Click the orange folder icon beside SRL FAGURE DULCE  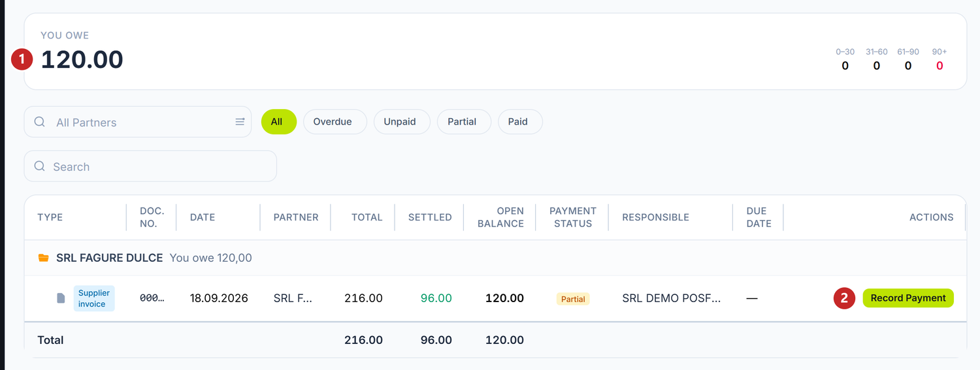pyautogui.click(x=44, y=258)
